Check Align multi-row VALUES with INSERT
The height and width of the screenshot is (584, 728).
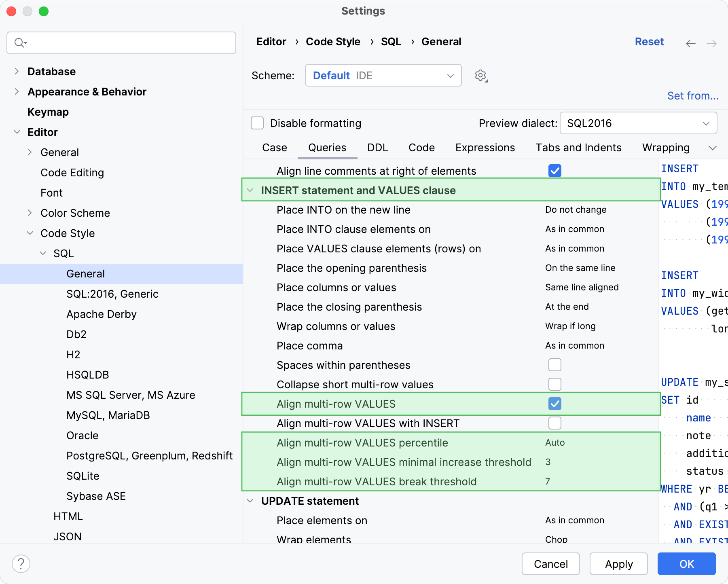pyautogui.click(x=555, y=423)
